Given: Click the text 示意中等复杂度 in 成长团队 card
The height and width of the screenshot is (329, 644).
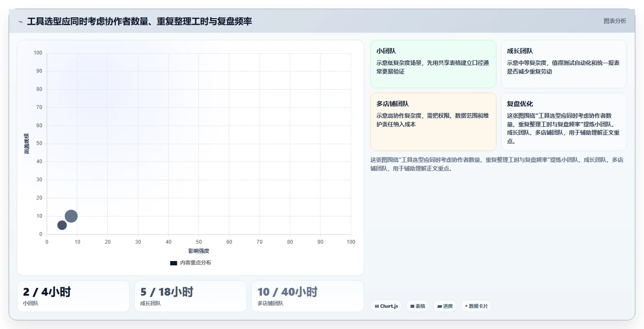Looking at the screenshot, I should click(x=527, y=63).
